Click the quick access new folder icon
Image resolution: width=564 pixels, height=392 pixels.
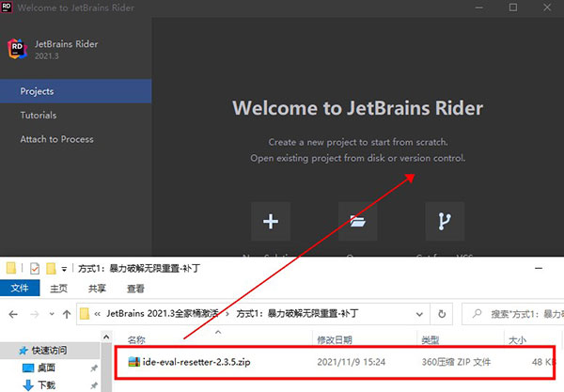[x=51, y=268]
